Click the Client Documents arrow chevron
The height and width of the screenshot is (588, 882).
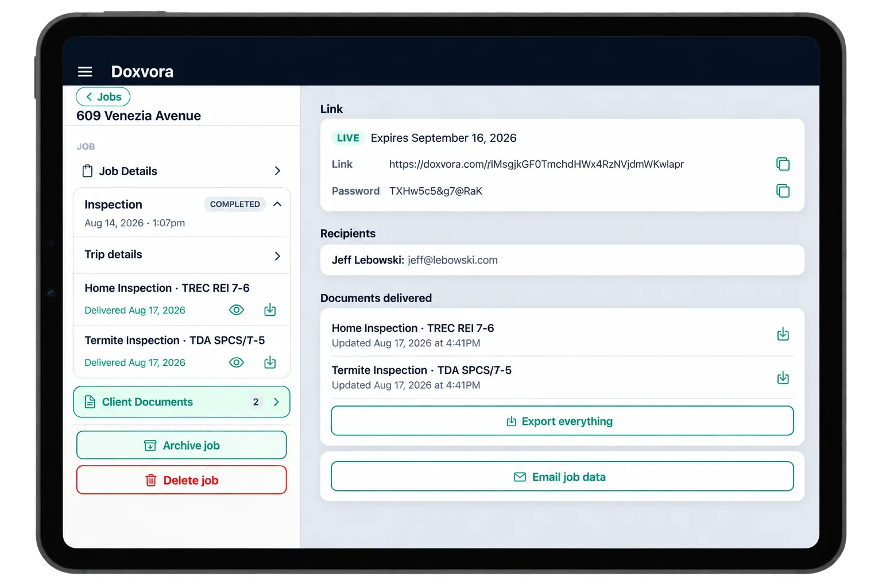click(277, 402)
